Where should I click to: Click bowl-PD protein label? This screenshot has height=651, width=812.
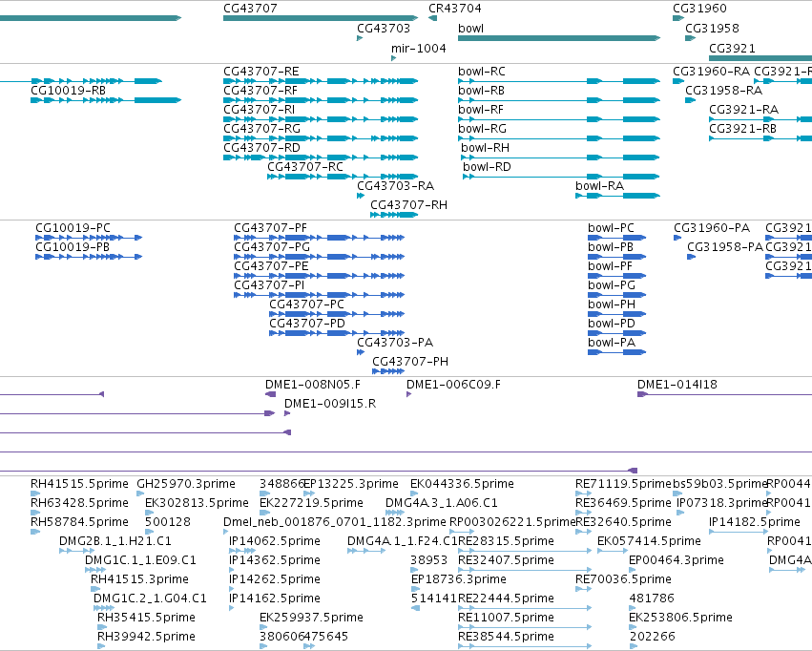(x=611, y=324)
